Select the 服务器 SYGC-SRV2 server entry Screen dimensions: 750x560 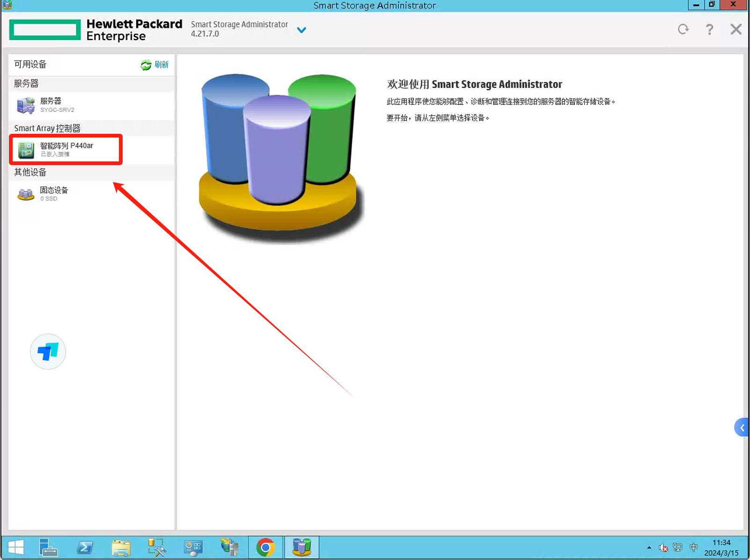[x=51, y=105]
